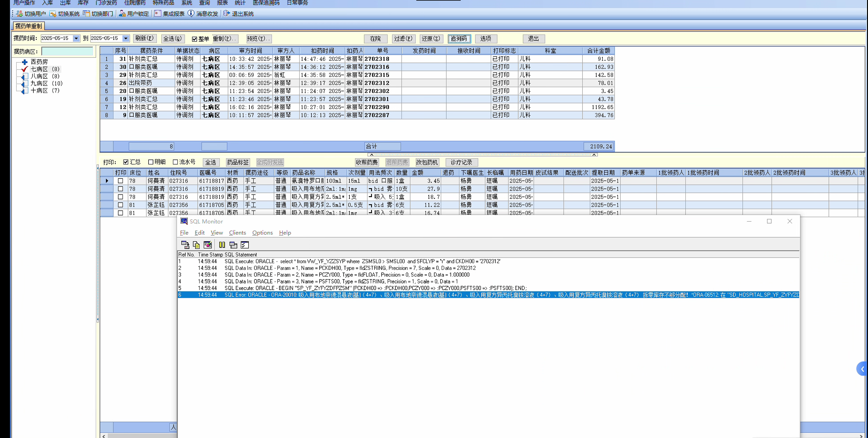Expand the 西药房 tree node
Screen dimensions: 868x438
click(x=25, y=62)
